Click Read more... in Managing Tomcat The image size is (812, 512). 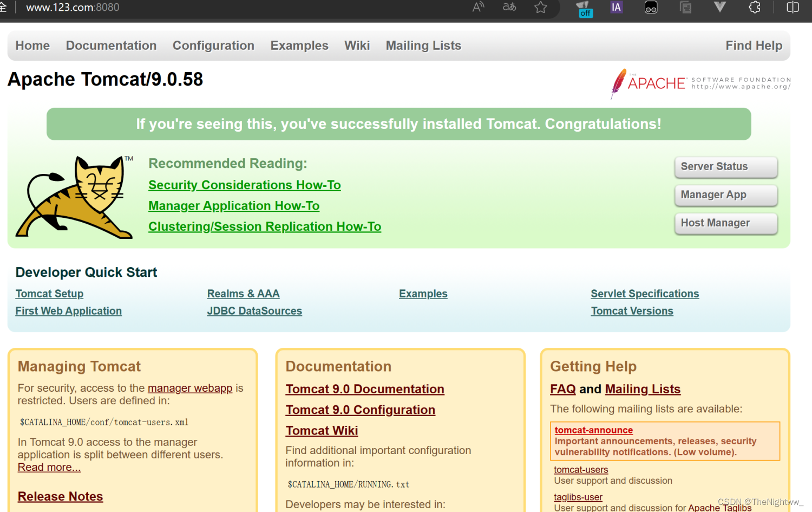click(x=49, y=467)
